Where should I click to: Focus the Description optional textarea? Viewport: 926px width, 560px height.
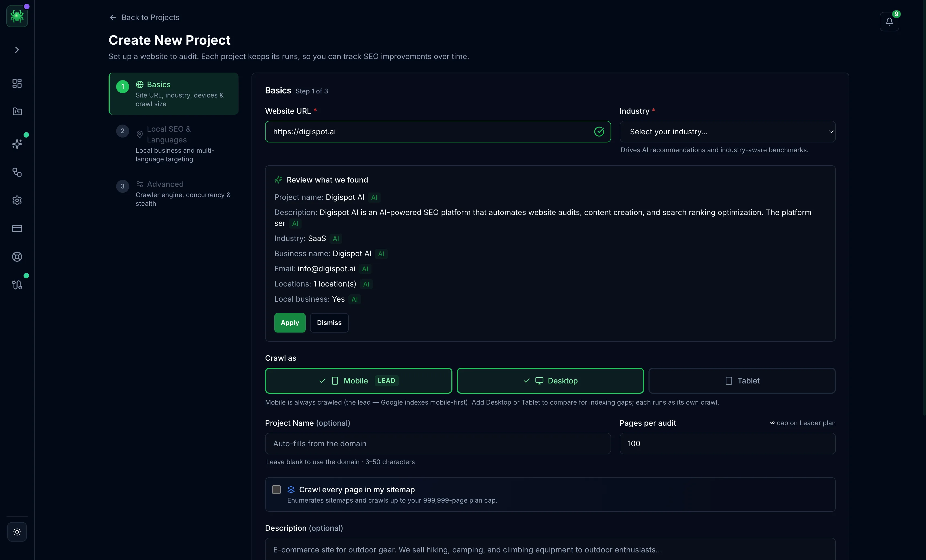click(x=550, y=549)
